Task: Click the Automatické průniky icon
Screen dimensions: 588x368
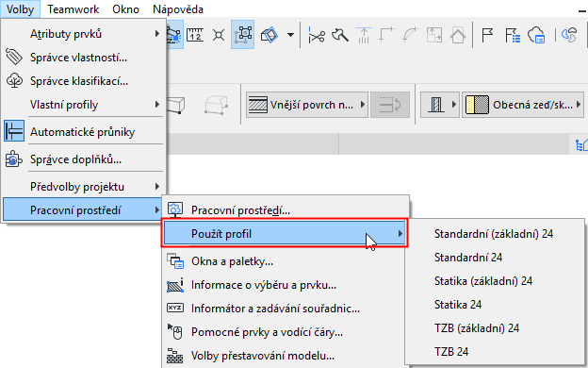Action: click(x=14, y=130)
